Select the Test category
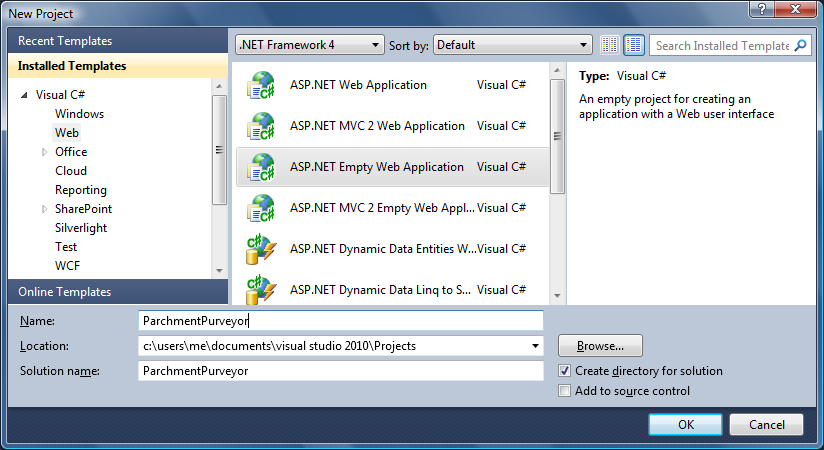Screen dimensions: 824x450 coord(66,247)
